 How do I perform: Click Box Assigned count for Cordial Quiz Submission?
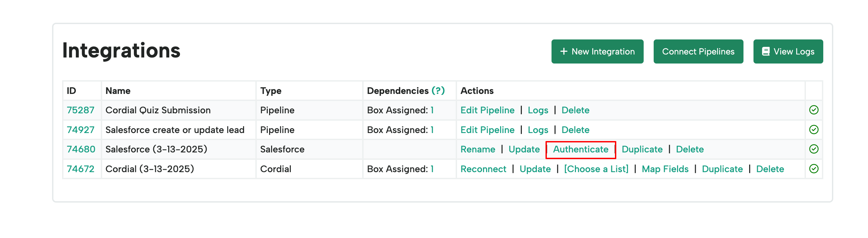pyautogui.click(x=432, y=110)
